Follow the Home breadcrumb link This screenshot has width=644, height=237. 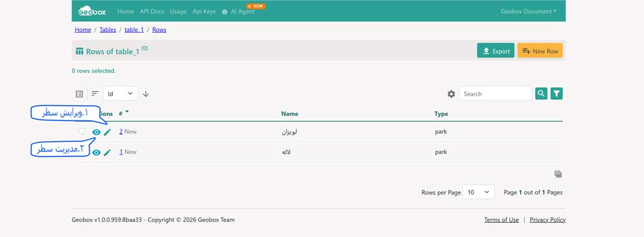tap(83, 30)
